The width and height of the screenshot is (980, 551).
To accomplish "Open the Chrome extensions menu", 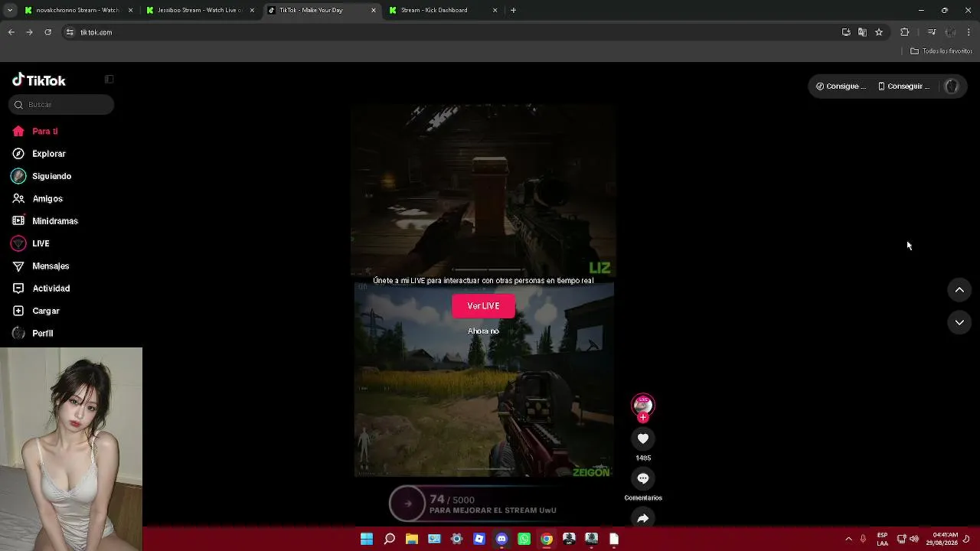I will tap(905, 32).
